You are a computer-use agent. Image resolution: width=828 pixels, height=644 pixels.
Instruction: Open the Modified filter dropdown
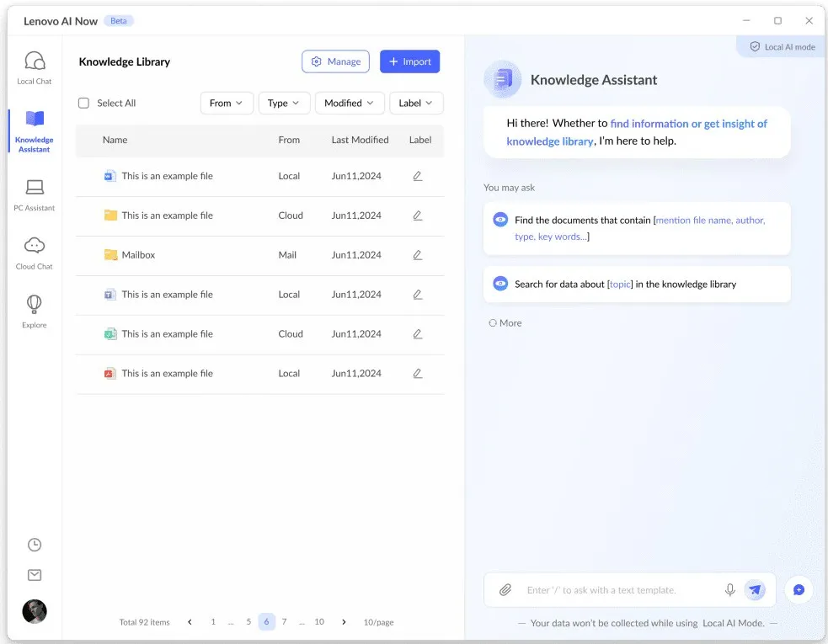(349, 103)
